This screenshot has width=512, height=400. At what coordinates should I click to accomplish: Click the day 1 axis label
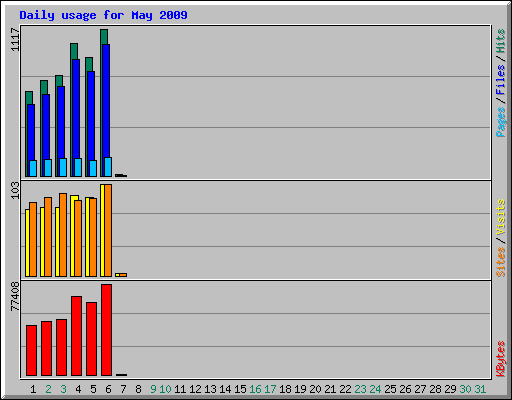(x=33, y=389)
